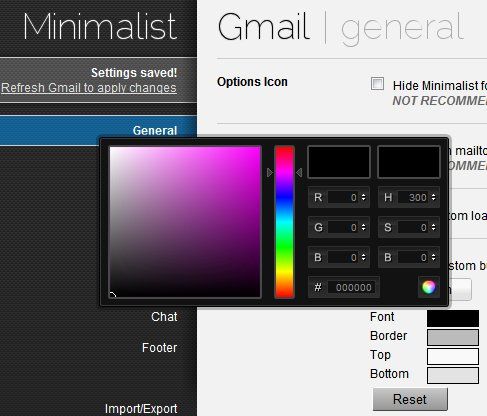
Task: Open the Border color swatch
Action: (453, 337)
